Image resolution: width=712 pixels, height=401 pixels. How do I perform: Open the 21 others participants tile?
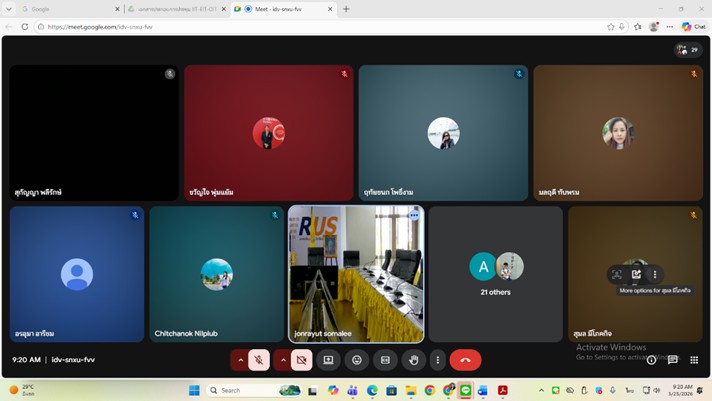(496, 273)
